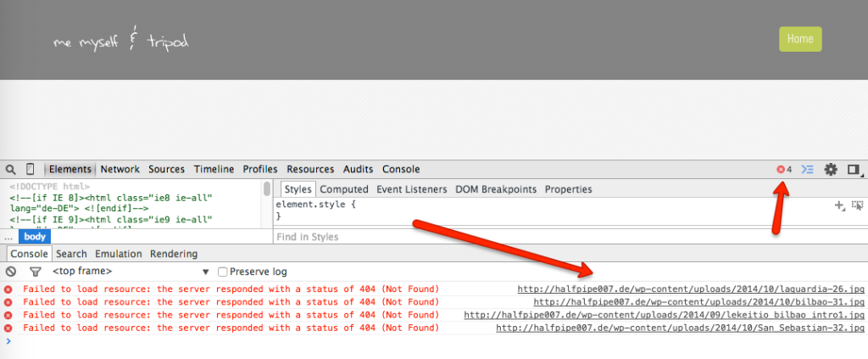Click the laguardia-26.jpg 404 error message text
Screen dimensions: 868x359
tap(231, 289)
